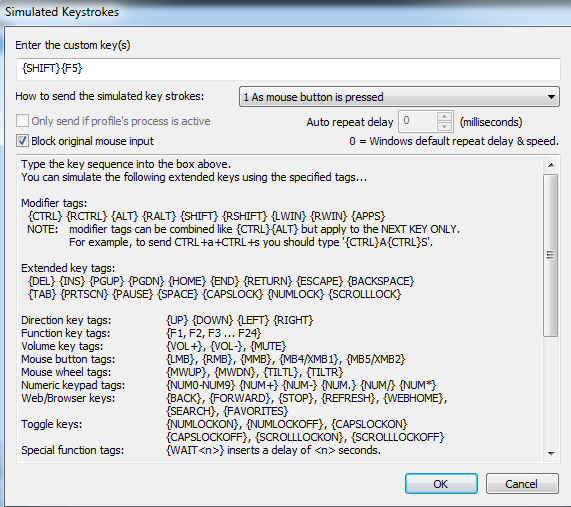
Task: Click the {MB4/XMB1} tag text
Action: pyautogui.click(x=310, y=359)
